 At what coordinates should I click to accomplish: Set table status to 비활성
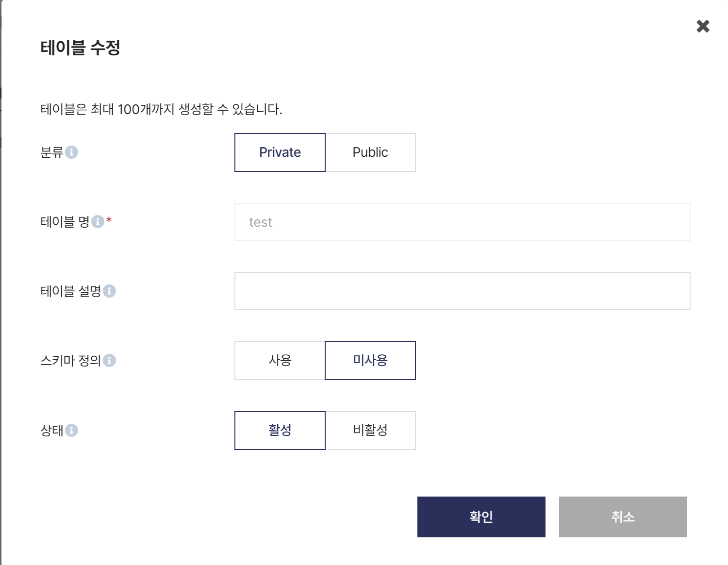tap(370, 431)
